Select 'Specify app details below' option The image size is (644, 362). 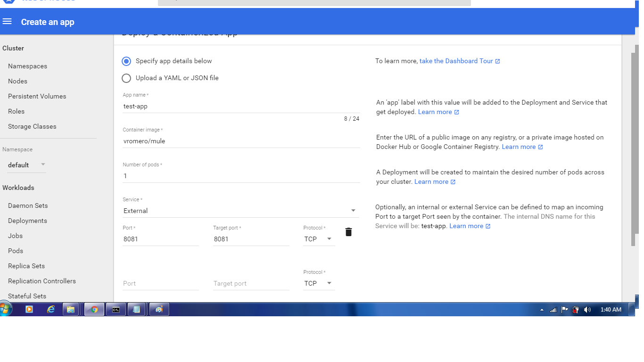point(126,61)
